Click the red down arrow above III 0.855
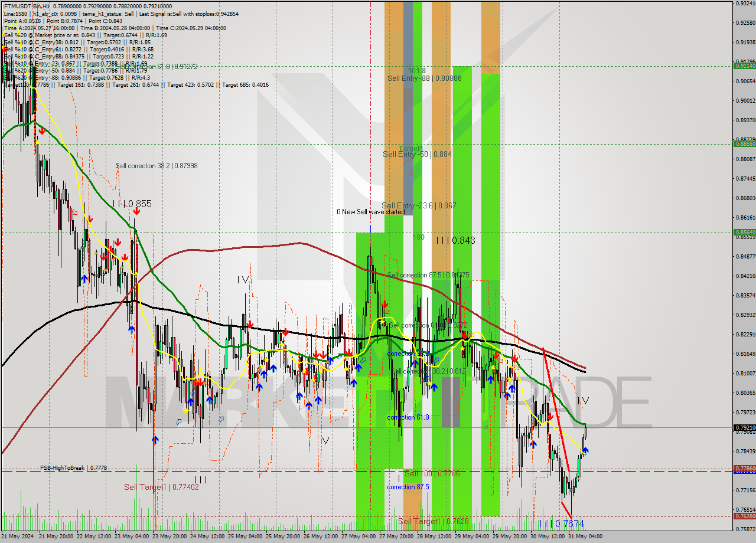This screenshot has height=543, width=756. click(136, 211)
